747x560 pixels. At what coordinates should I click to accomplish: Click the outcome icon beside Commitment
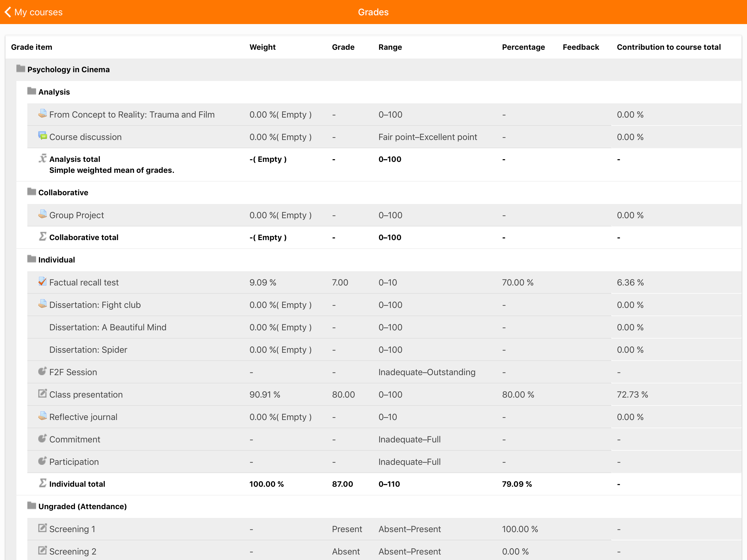pyautogui.click(x=43, y=438)
